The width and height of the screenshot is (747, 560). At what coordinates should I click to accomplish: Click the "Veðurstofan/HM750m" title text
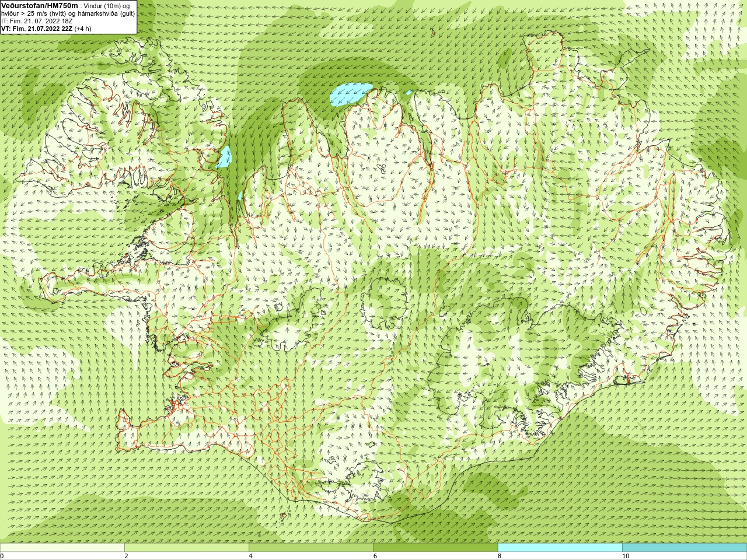(x=40, y=5)
